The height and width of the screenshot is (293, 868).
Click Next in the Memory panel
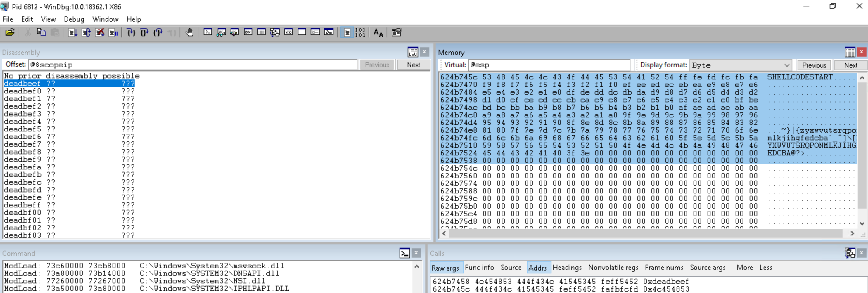coord(850,65)
